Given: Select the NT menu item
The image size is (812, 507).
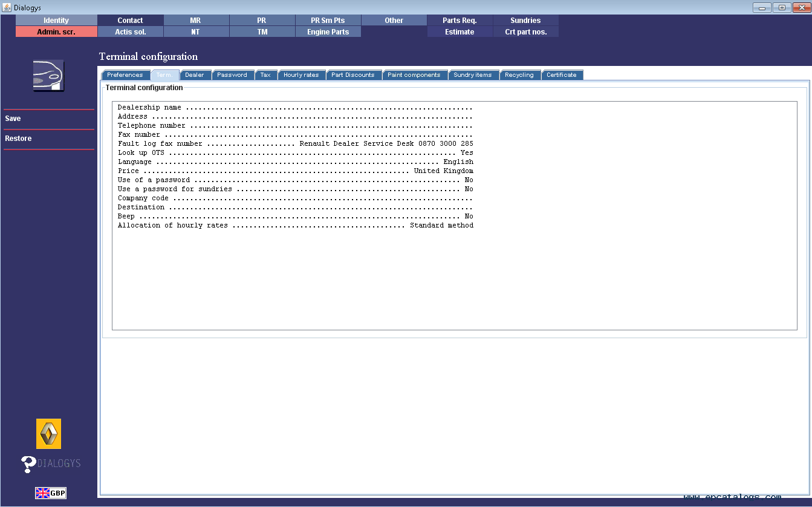Looking at the screenshot, I should pos(195,32).
